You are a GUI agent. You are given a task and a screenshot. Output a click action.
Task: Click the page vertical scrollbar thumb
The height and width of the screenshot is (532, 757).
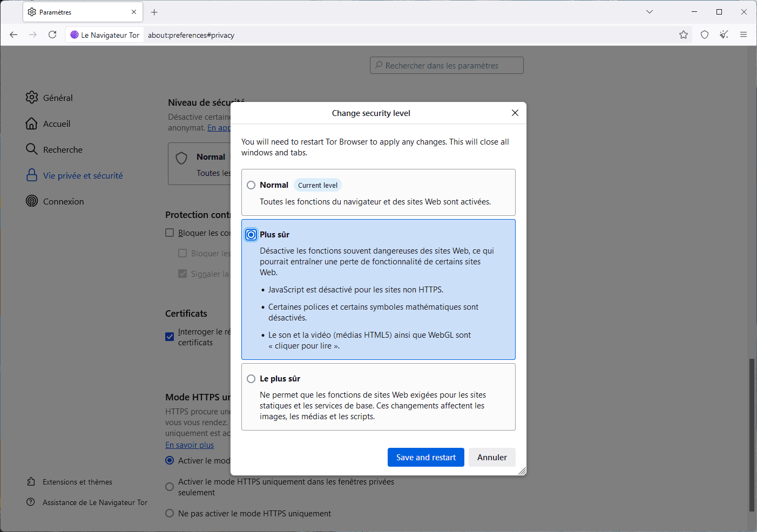(x=752, y=435)
